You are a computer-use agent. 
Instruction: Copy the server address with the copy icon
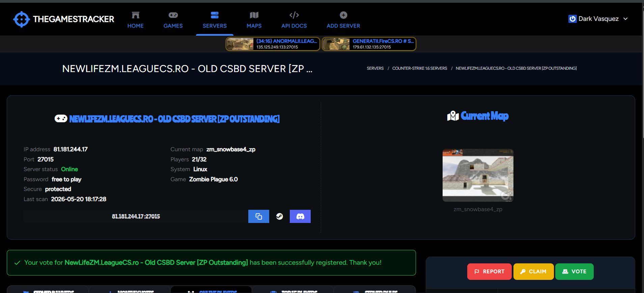pos(259,216)
